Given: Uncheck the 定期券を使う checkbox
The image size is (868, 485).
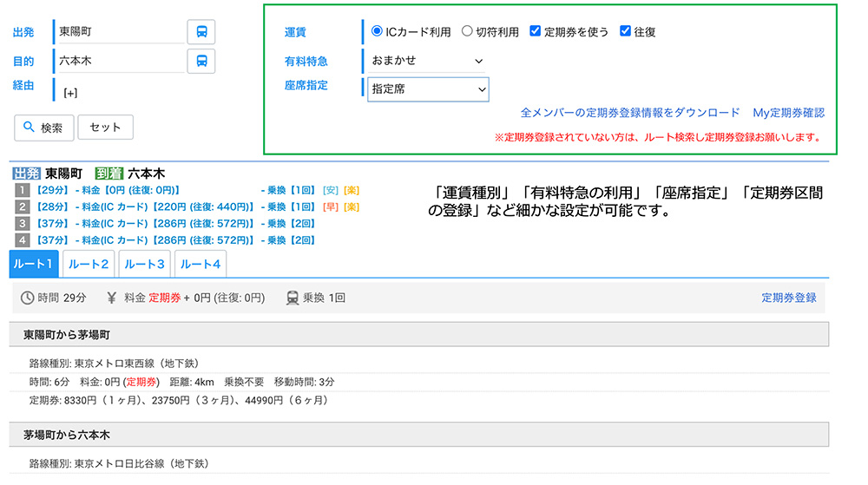Looking at the screenshot, I should point(536,31).
